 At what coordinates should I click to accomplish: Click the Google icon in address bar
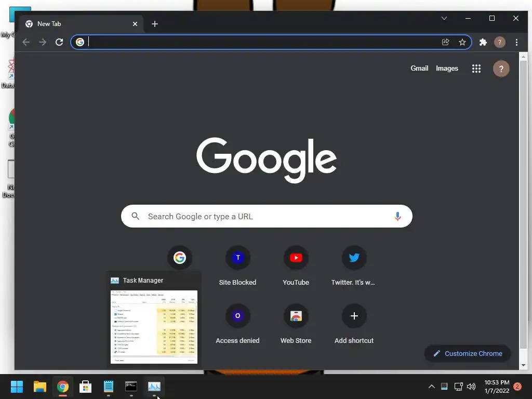click(80, 42)
